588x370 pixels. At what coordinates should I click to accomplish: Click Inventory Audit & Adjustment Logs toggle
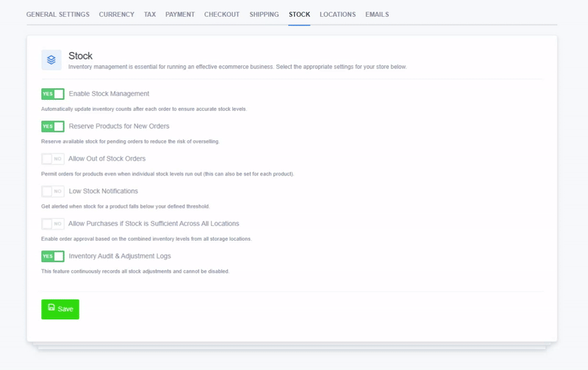(x=53, y=256)
